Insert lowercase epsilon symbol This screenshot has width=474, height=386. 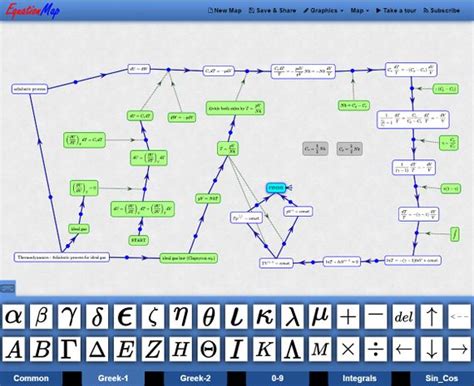(125, 316)
